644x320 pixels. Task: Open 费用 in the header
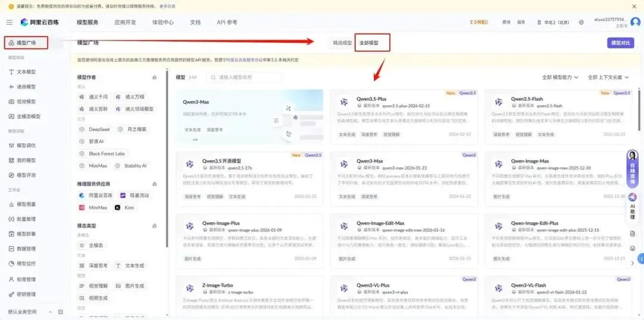pyautogui.click(x=506, y=22)
